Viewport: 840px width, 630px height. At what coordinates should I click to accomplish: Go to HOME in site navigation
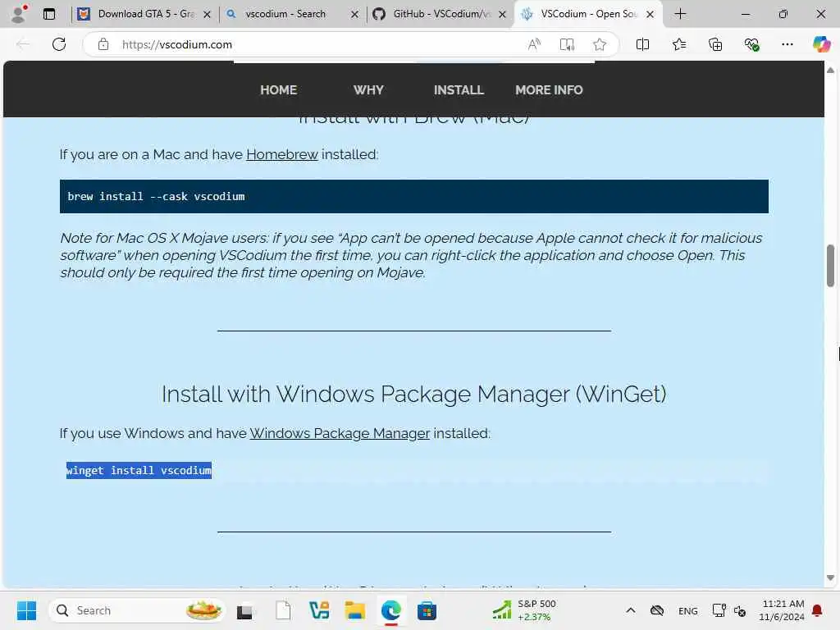279,90
